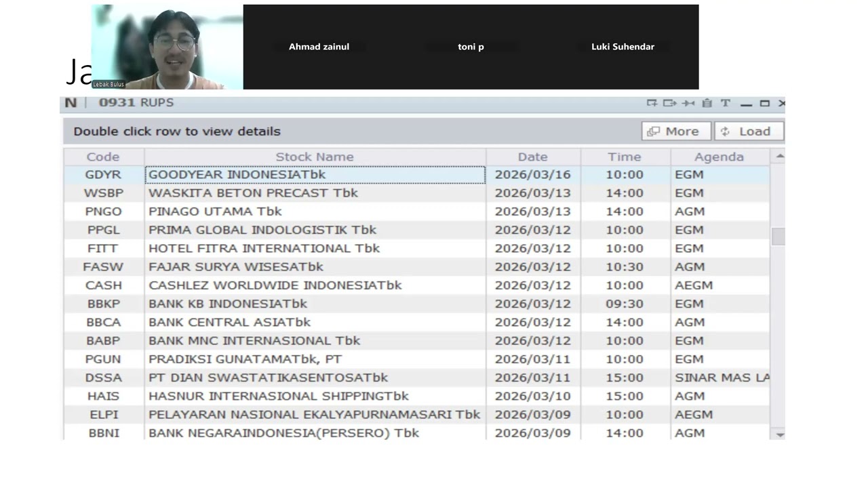Screen dimensions: 868x488
Task: Click the table scrollbar up arrow
Action: 779,157
